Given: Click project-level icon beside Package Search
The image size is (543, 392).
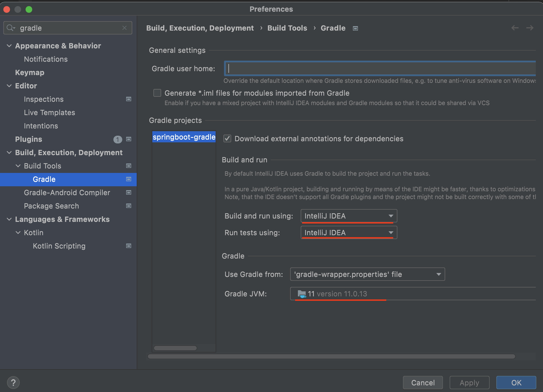Looking at the screenshot, I should click(129, 206).
